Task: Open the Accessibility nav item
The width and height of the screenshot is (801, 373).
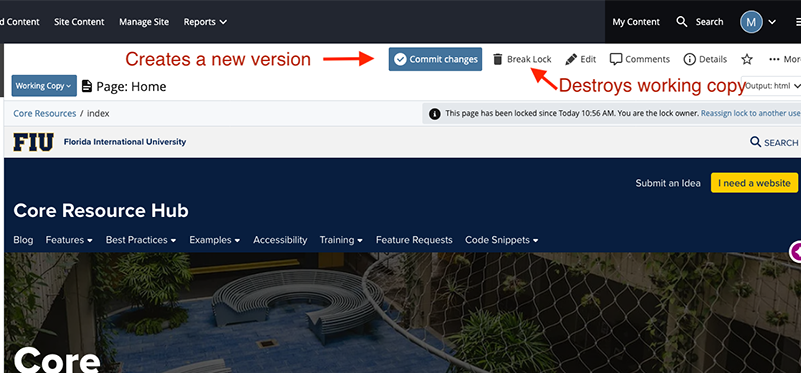Action: pos(280,240)
